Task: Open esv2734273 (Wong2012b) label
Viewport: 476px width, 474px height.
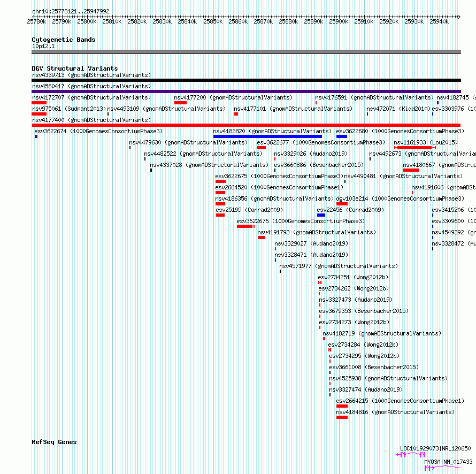Action: 354,322
